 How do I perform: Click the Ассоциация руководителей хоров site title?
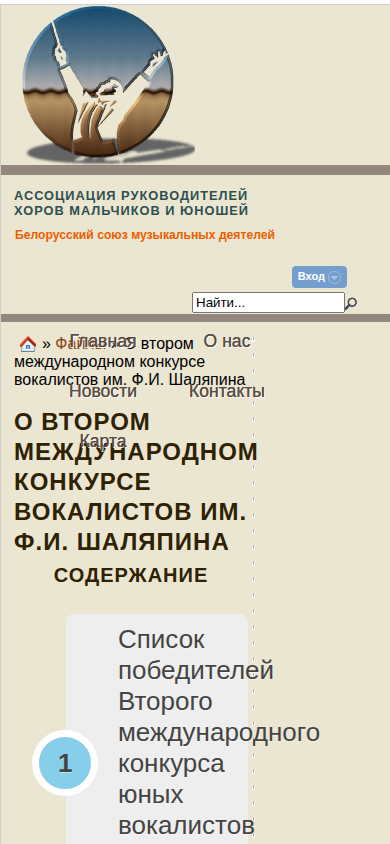click(131, 202)
